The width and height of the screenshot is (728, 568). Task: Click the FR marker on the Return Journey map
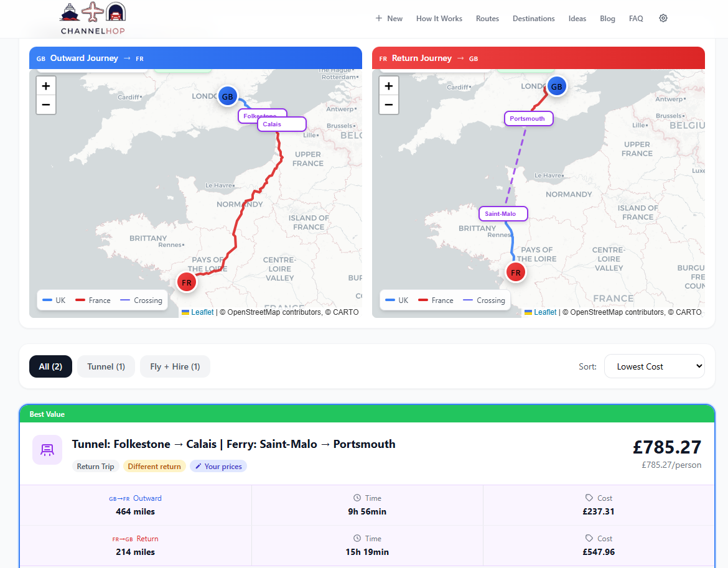pyautogui.click(x=515, y=272)
